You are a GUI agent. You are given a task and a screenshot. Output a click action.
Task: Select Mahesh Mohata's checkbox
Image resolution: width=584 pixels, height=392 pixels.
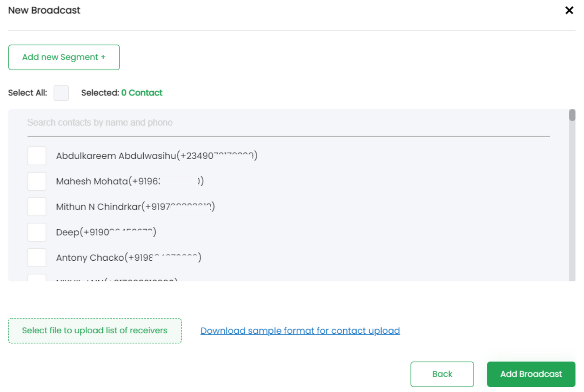point(37,181)
